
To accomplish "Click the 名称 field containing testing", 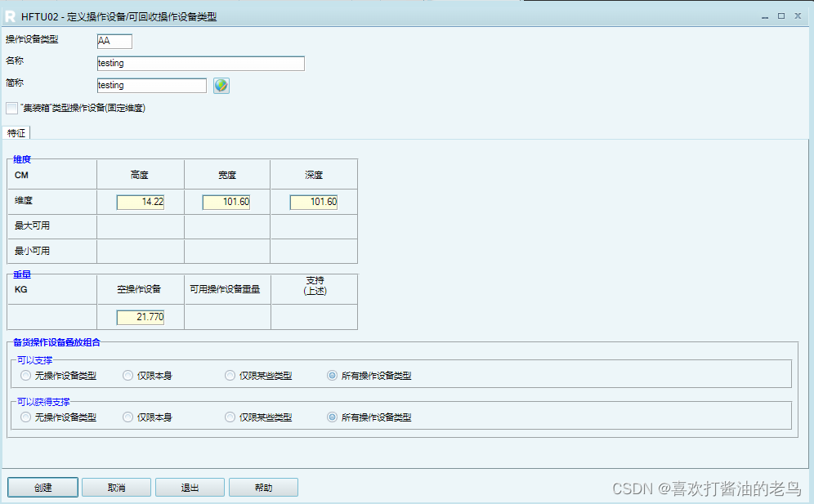I will [200, 63].
